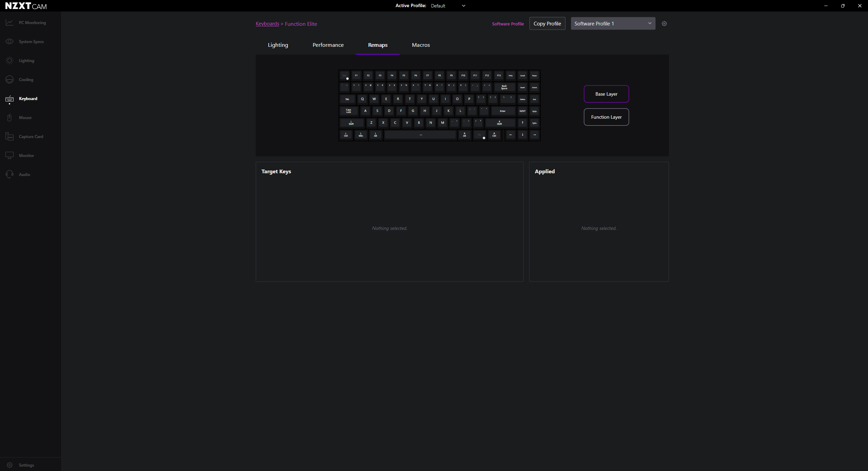Viewport: 868px width, 471px height.
Task: Select the M key on keyboard diagram
Action: (442, 123)
